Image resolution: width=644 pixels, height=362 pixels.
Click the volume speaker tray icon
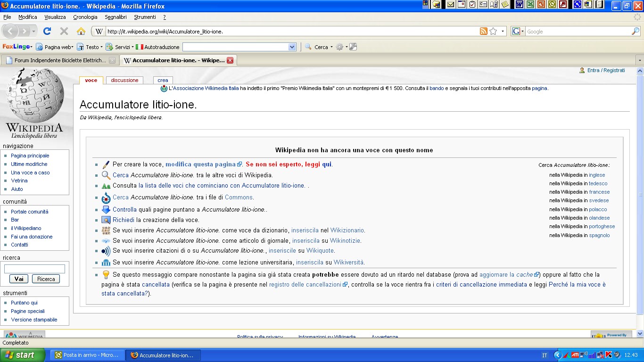pos(617,355)
